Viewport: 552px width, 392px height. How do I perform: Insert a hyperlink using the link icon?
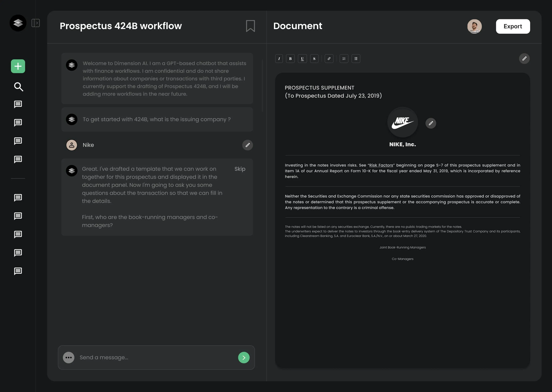[329, 58]
